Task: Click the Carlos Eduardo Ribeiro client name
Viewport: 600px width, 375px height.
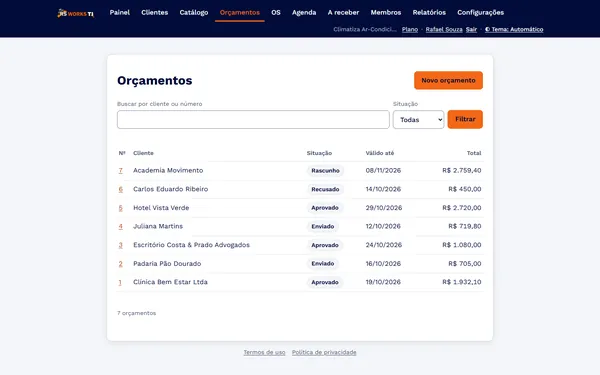Action: (171, 189)
